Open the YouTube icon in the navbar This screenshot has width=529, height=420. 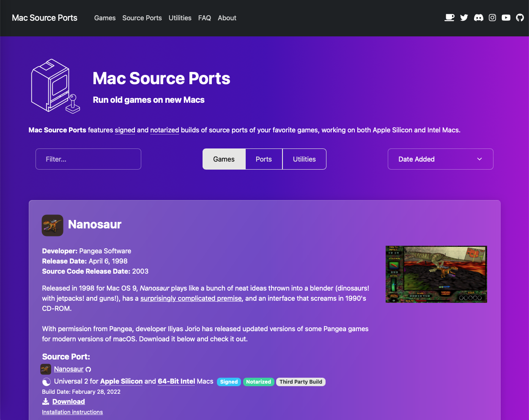(506, 18)
